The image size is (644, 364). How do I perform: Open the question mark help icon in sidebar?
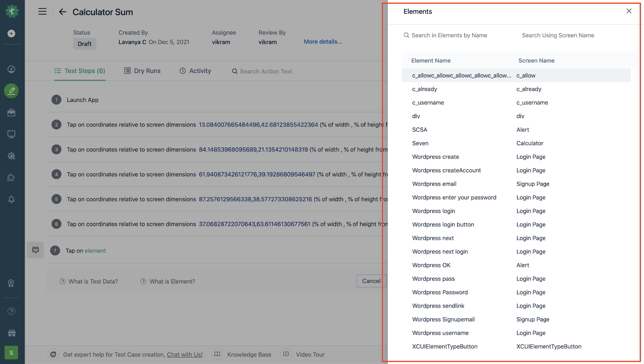click(12, 311)
